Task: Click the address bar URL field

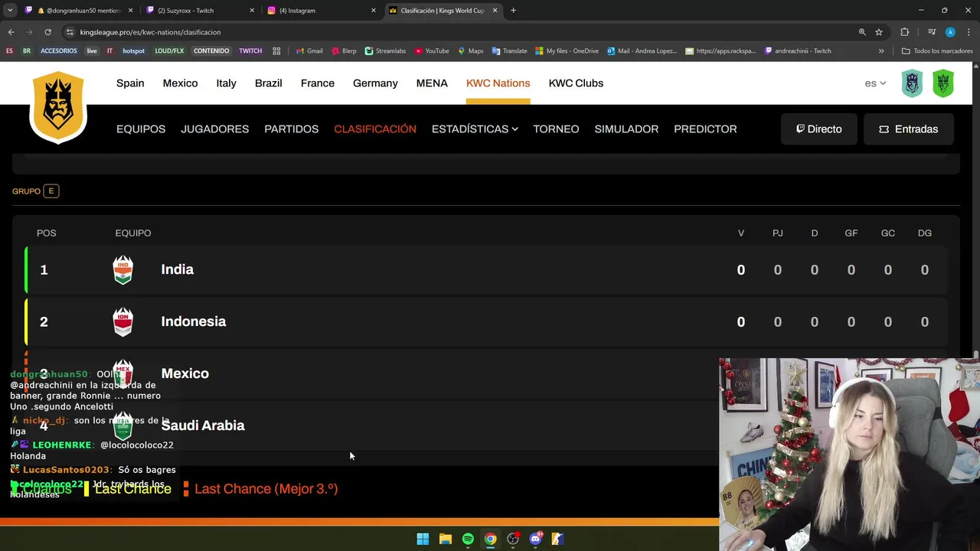Action: point(459,32)
